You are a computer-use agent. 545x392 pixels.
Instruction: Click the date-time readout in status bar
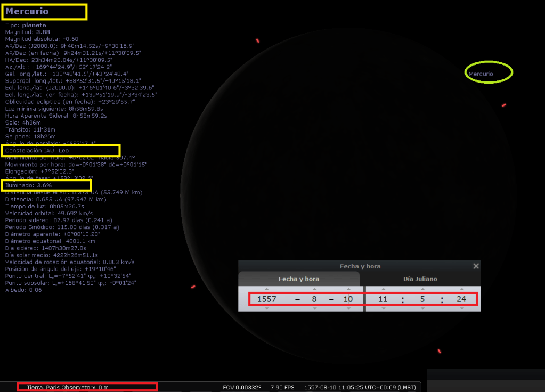(360, 387)
